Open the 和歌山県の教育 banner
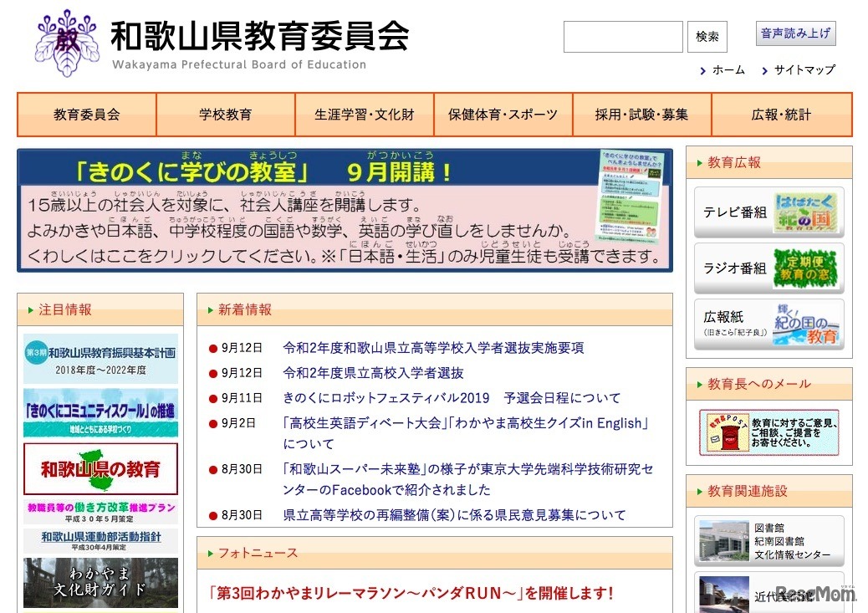 coord(100,466)
